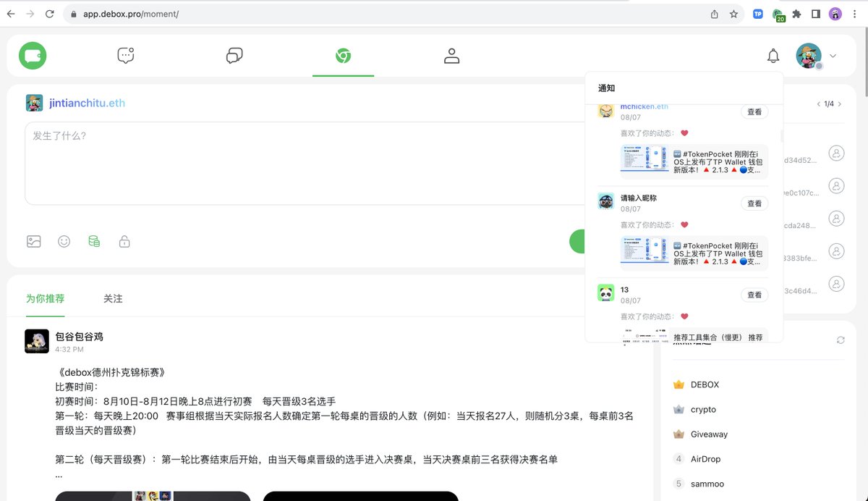Click the refresh icon in trending panel
Image resolution: width=868 pixels, height=501 pixels.
click(x=841, y=340)
